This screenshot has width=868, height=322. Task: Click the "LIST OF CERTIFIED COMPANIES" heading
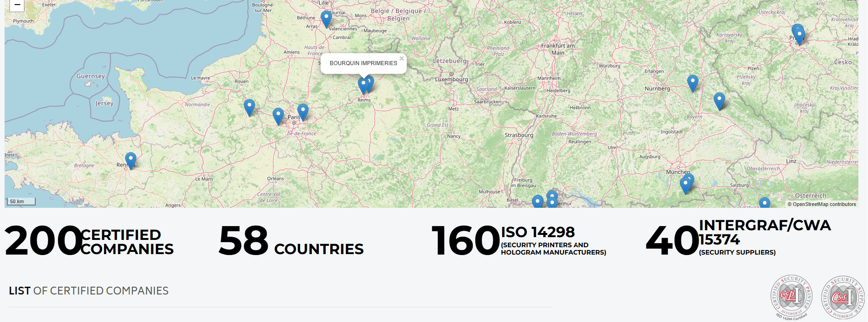(89, 291)
